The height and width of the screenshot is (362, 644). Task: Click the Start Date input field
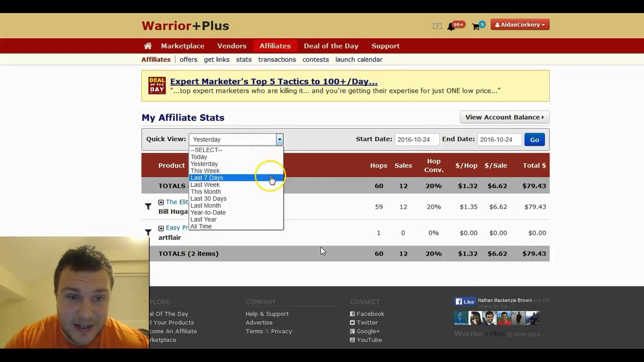[x=417, y=139]
